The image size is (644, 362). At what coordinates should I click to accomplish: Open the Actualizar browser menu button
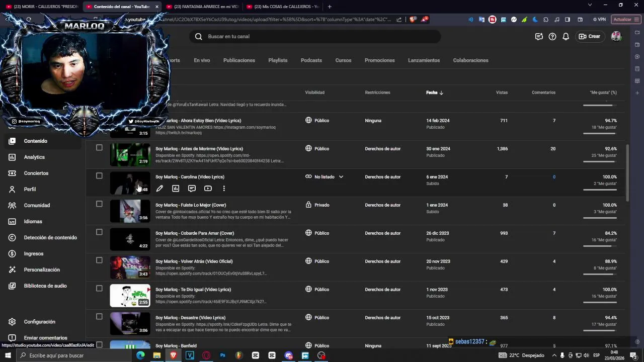pos(625,20)
